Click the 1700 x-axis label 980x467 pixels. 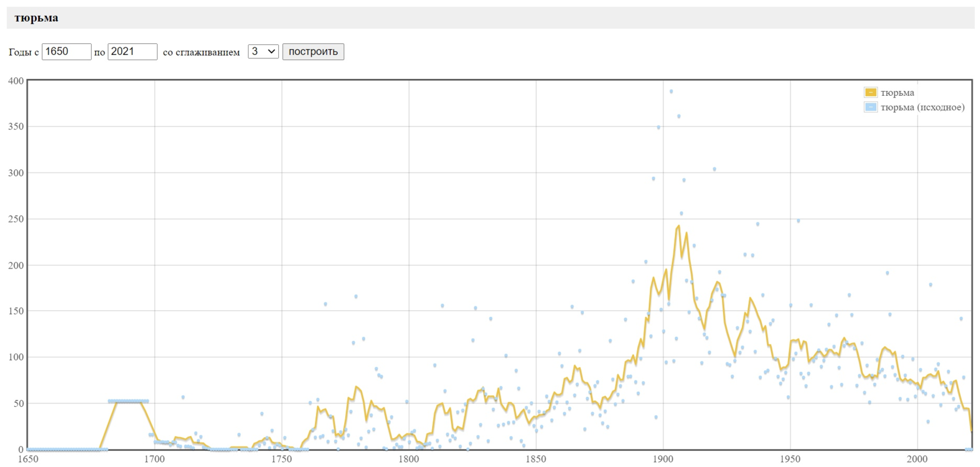[155, 459]
